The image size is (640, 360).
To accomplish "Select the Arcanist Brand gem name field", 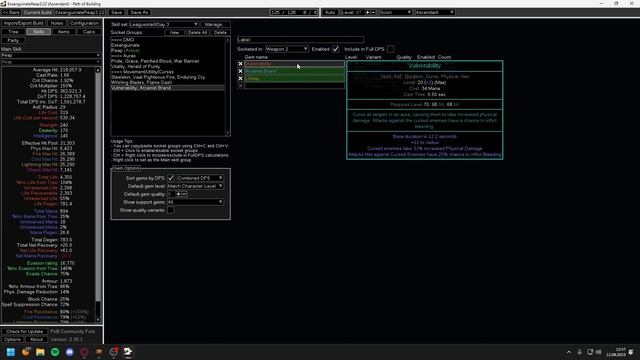I will tap(294, 71).
